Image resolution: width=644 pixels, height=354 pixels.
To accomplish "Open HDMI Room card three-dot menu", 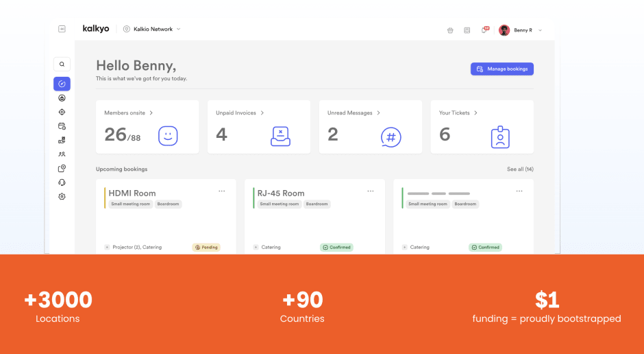I will coord(222,191).
